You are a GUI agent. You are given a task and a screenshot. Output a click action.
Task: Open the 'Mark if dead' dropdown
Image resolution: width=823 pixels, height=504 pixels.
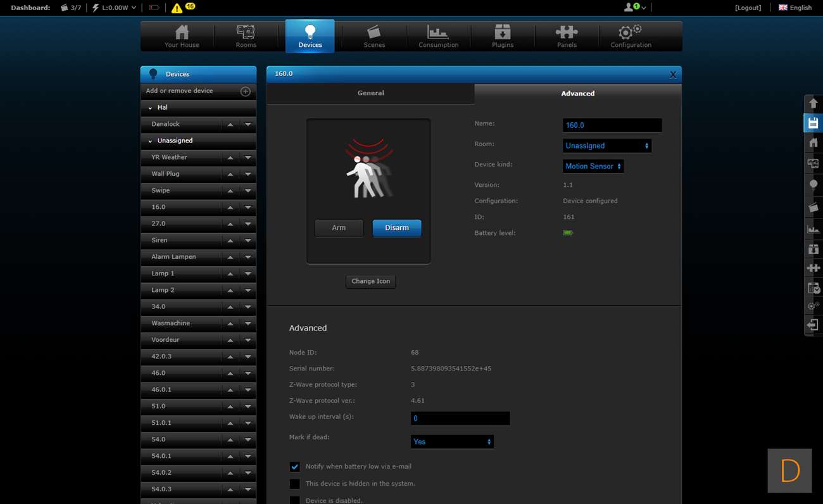pyautogui.click(x=451, y=441)
